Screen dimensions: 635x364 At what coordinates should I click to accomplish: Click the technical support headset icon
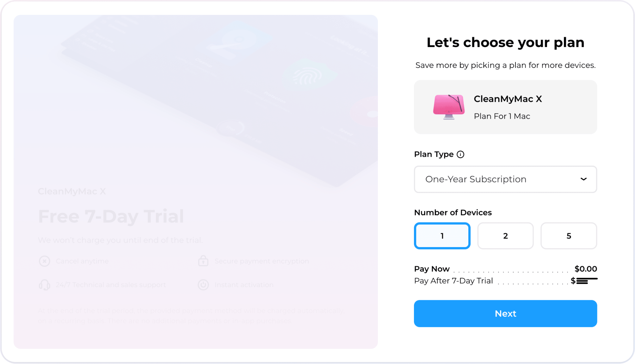(x=45, y=285)
